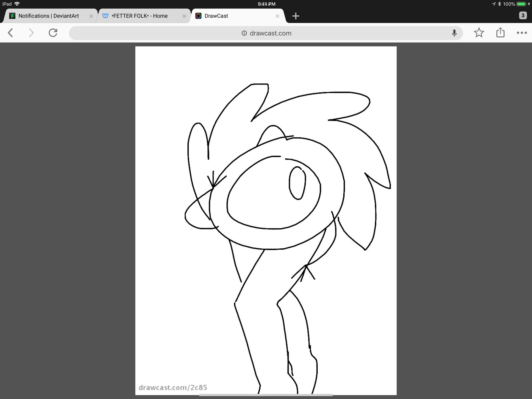Close the FETTER FOLK tab
532x399 pixels.
click(x=184, y=16)
